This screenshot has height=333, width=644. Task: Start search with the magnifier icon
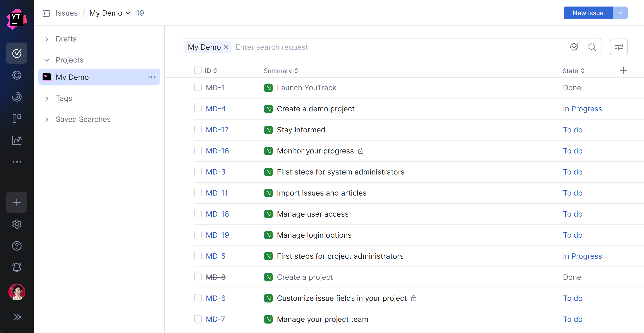click(592, 47)
